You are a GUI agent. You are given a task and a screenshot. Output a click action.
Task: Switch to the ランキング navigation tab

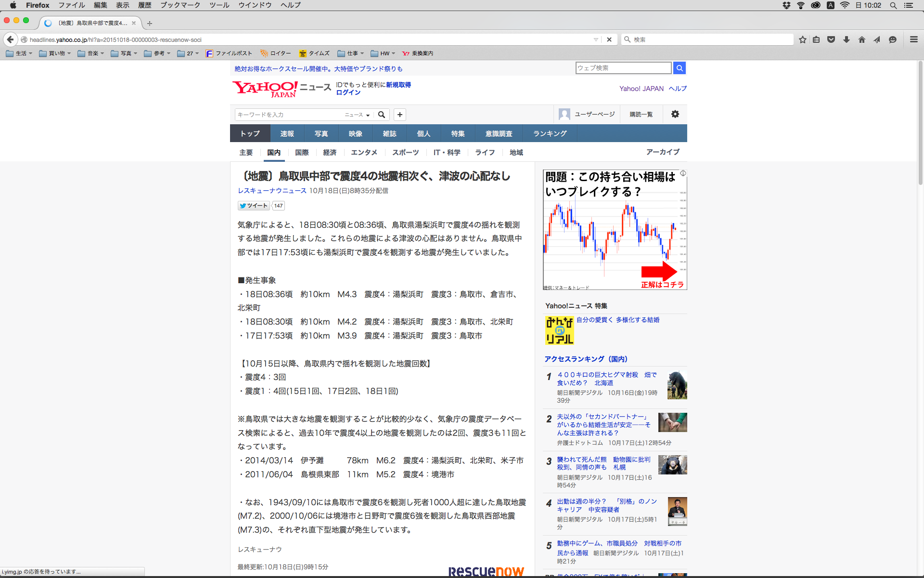pyautogui.click(x=550, y=133)
